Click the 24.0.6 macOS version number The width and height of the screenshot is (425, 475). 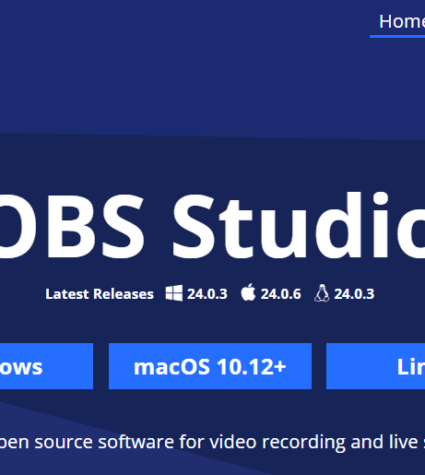[x=281, y=294]
